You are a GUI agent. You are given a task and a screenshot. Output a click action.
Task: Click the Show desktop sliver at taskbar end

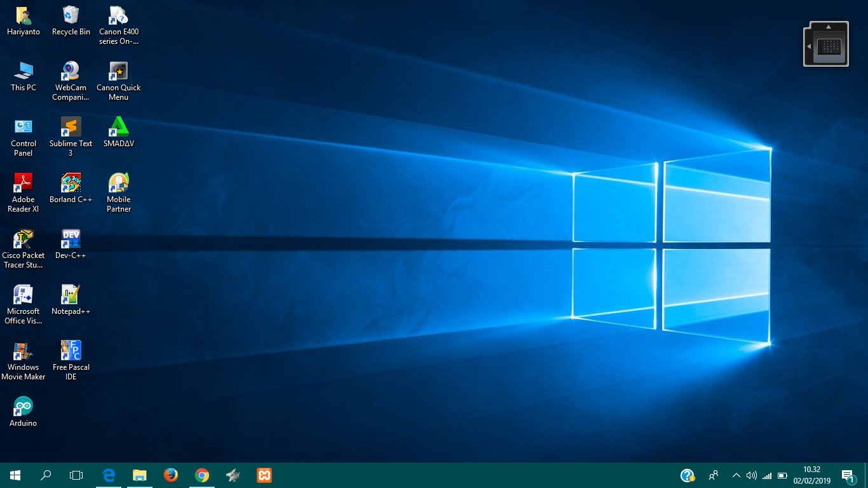[x=866, y=475]
